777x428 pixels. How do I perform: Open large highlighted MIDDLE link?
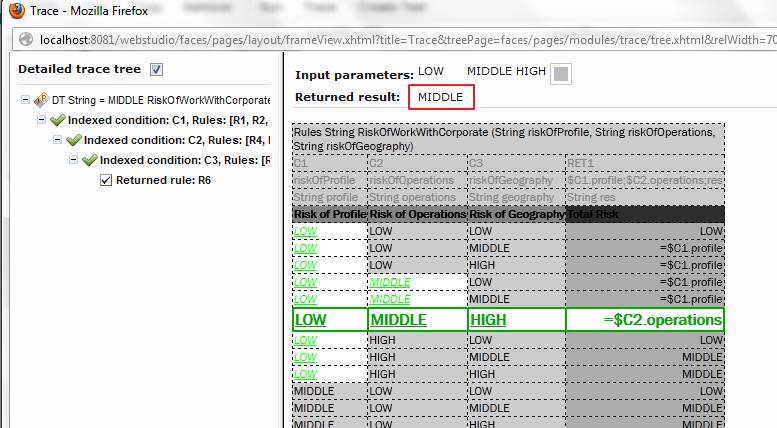398,320
